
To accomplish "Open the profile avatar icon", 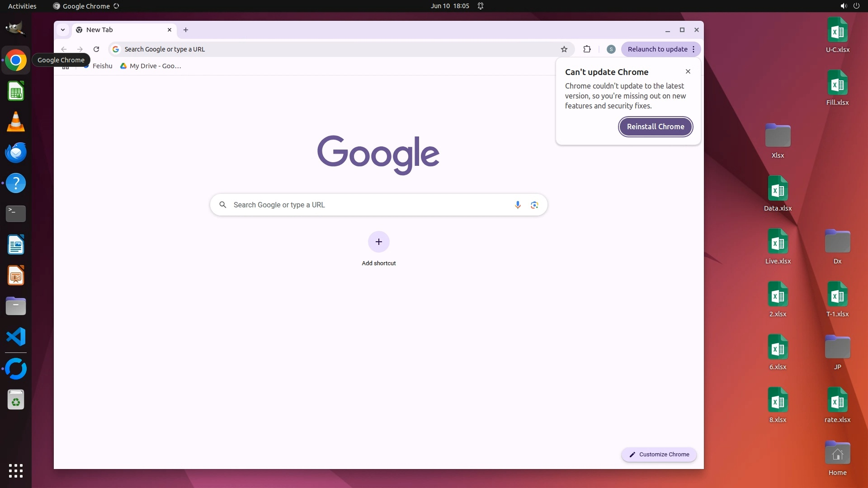I will click(611, 49).
